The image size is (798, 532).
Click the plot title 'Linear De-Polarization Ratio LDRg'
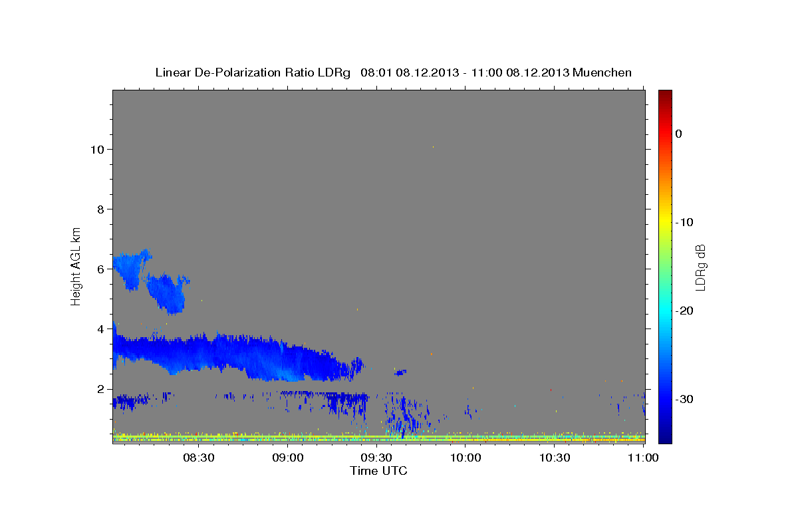(x=253, y=72)
